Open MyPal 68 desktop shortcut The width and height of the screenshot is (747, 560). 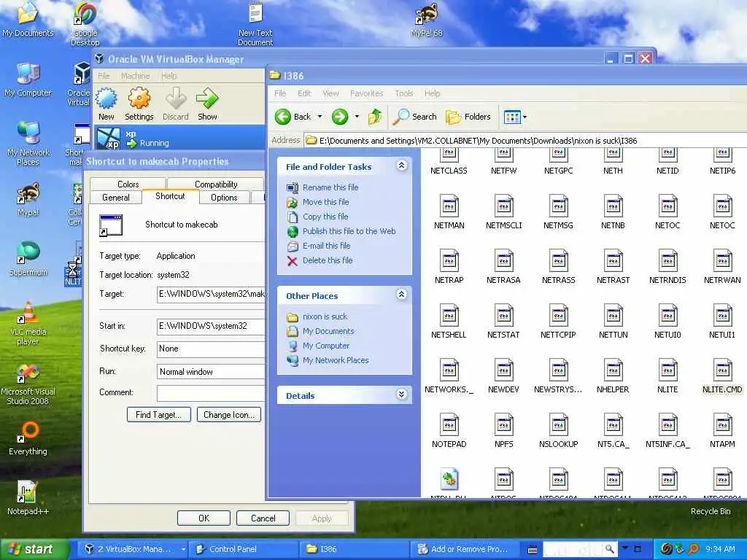pyautogui.click(x=426, y=20)
